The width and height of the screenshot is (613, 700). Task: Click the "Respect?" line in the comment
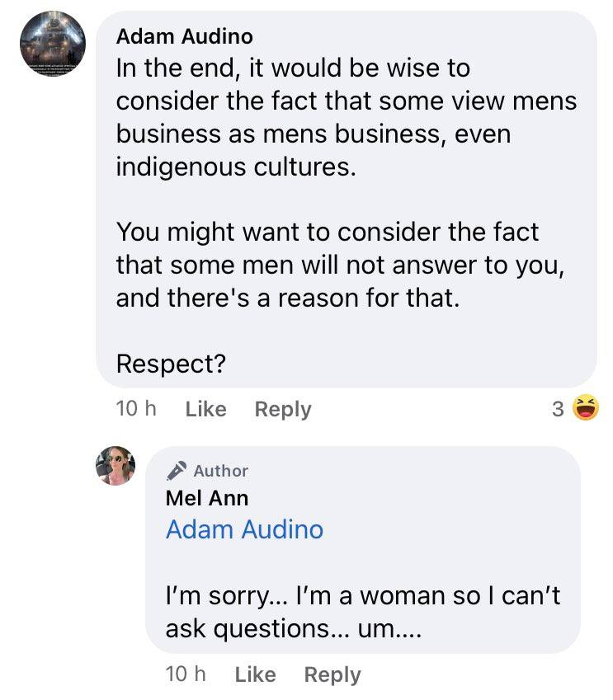tap(171, 364)
